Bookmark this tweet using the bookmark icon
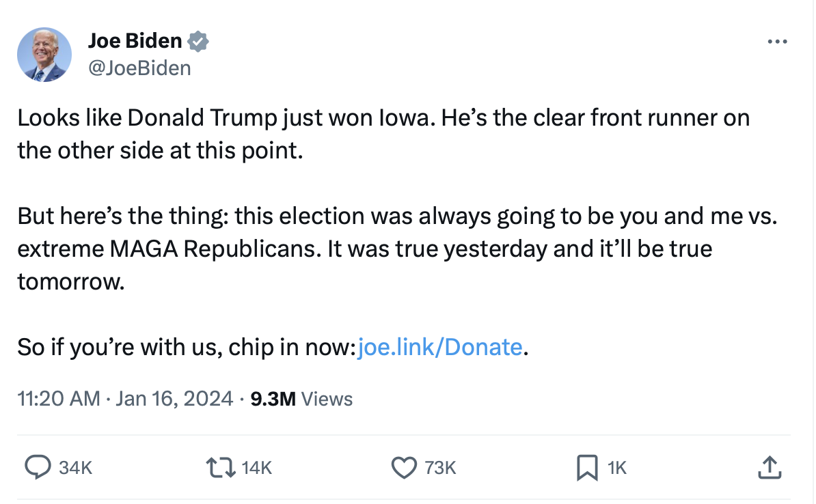The image size is (816, 504). click(586, 467)
